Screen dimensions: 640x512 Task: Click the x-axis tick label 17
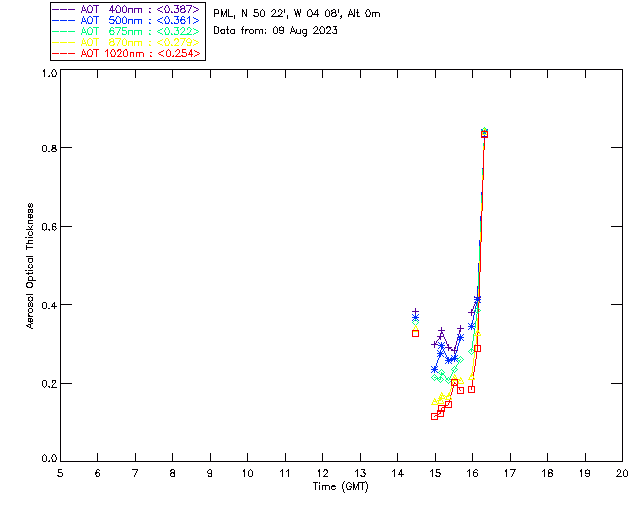tap(510, 473)
